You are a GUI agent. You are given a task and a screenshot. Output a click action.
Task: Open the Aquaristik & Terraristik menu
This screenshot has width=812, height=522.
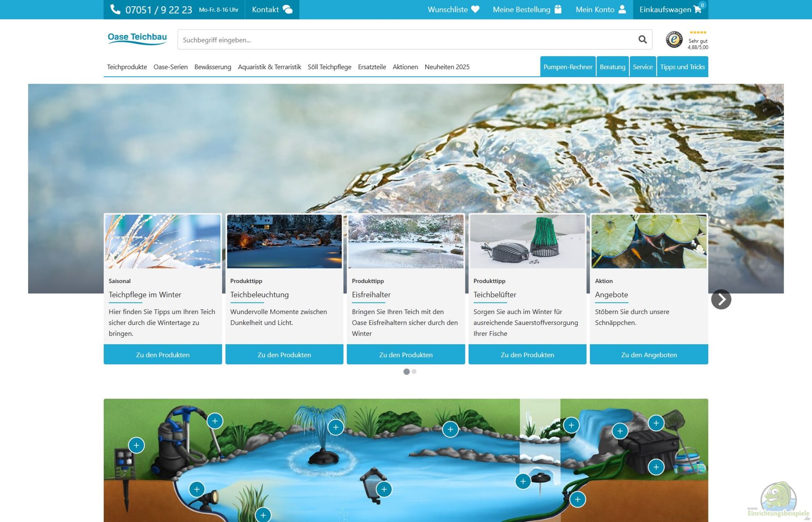pyautogui.click(x=269, y=67)
